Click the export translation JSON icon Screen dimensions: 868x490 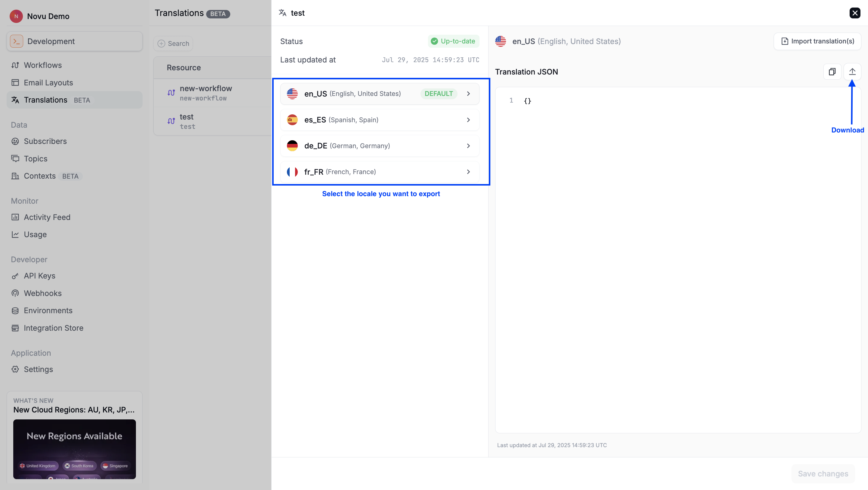[852, 72]
